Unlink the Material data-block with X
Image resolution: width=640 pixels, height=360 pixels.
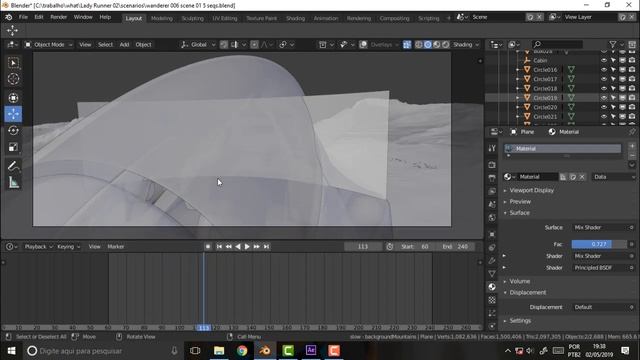(582, 177)
